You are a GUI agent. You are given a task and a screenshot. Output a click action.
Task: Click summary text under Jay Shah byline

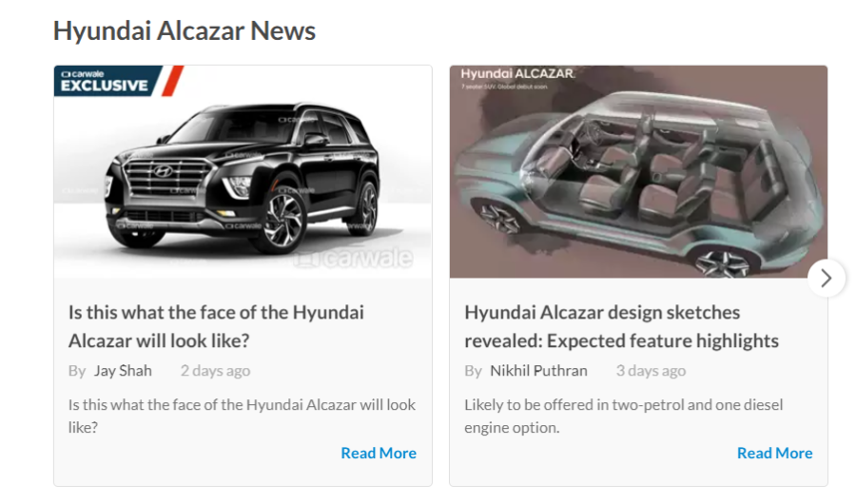point(242,417)
